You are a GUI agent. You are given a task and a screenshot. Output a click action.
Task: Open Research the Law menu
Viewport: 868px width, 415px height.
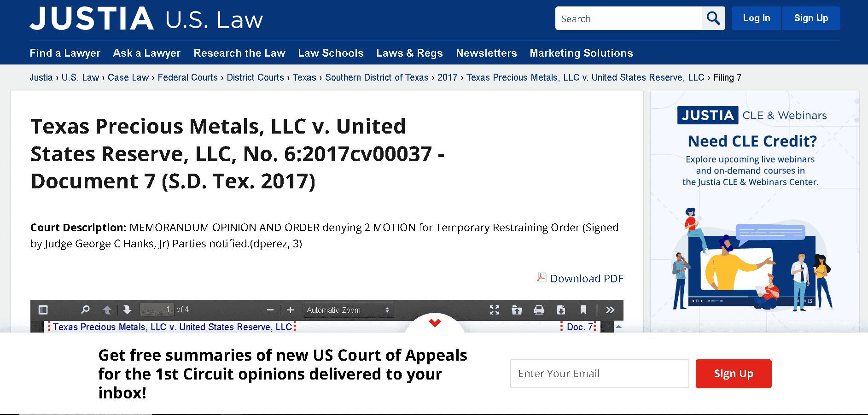tap(239, 53)
